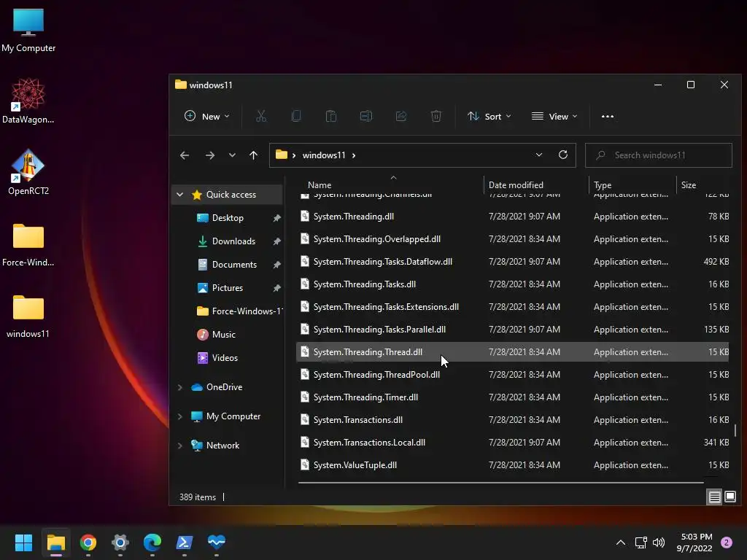Screen dimensions: 747x560
Task: Click the Search windows11 box
Action: tap(659, 155)
